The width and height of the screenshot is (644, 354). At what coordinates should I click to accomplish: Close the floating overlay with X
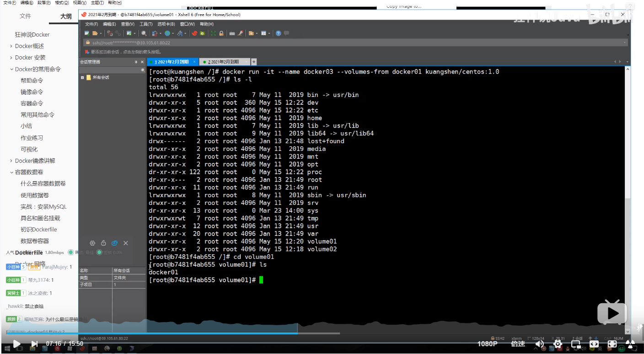[126, 243]
